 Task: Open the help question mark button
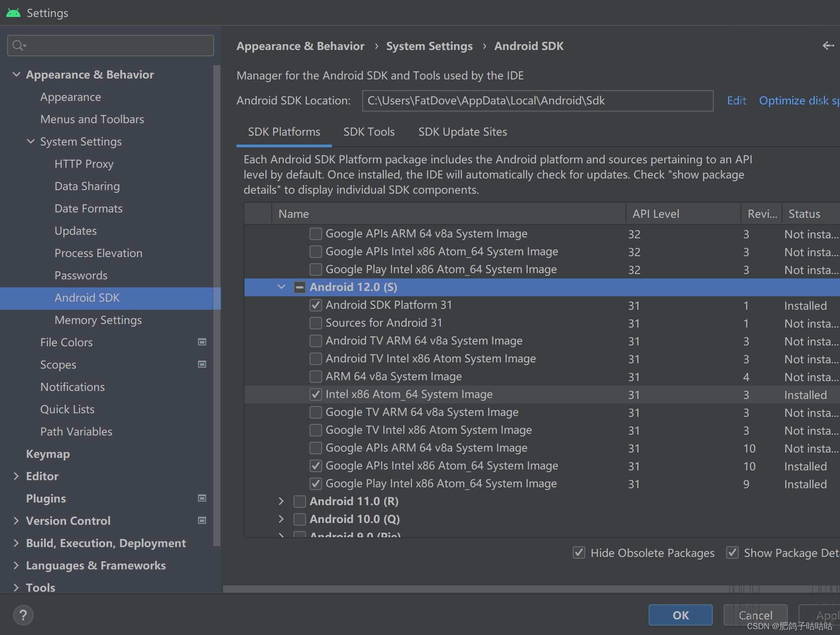(23, 615)
